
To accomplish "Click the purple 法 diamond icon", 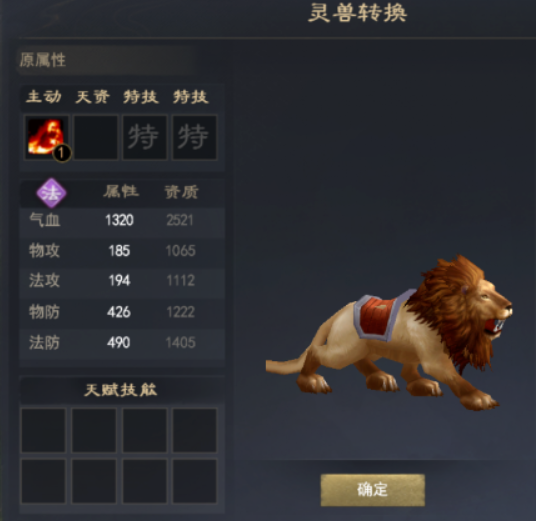I will [x=51, y=193].
